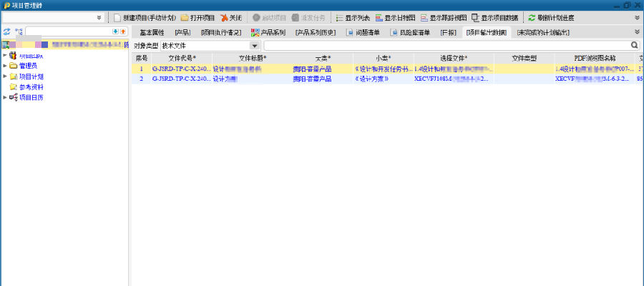This screenshot has height=286, width=644.
Task: Click the 项目日历 node icon
Action: [x=13, y=98]
